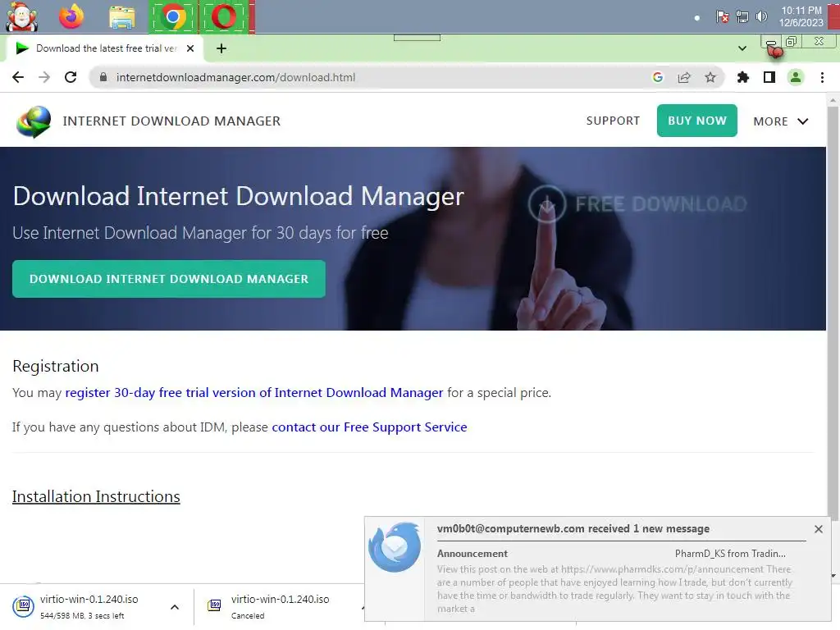
Task: View site info via the lock icon
Action: click(103, 77)
